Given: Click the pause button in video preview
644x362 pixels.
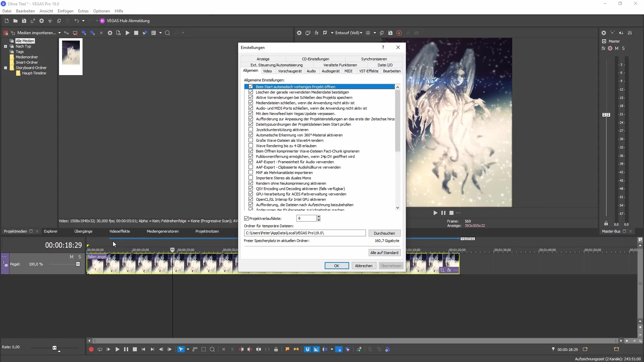Looking at the screenshot, I should pyautogui.click(x=443, y=213).
